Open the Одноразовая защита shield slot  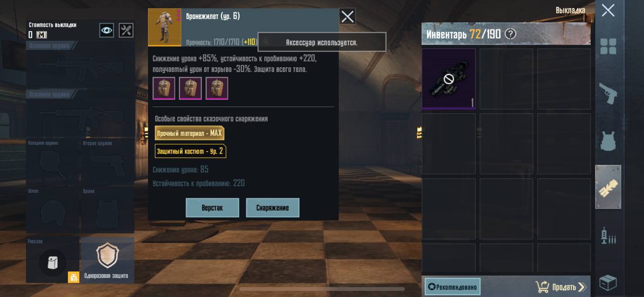tap(107, 260)
